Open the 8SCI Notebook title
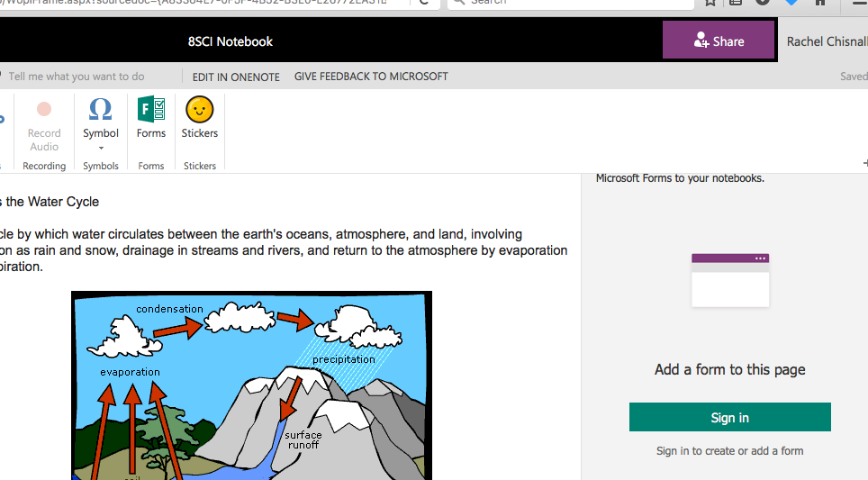This screenshot has width=868, height=480. click(x=231, y=41)
